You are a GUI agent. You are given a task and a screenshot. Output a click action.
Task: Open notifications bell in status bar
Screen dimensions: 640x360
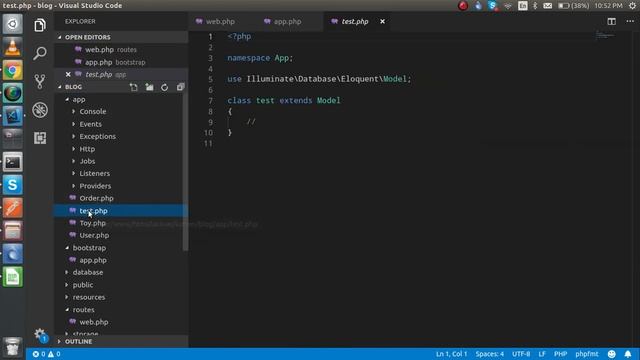point(628,354)
